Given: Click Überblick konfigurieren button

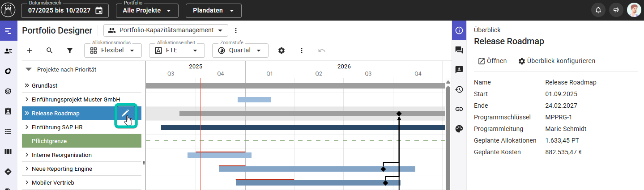Looking at the screenshot, I should click(x=557, y=61).
